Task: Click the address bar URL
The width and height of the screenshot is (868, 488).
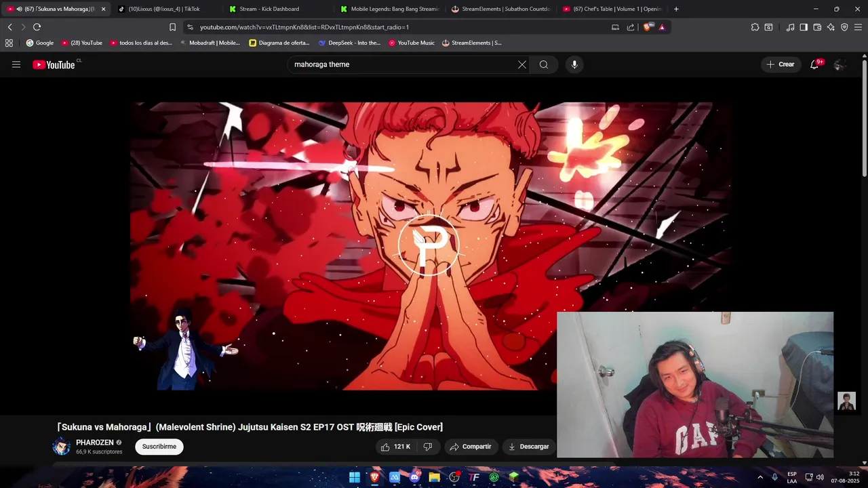Action: [x=304, y=27]
